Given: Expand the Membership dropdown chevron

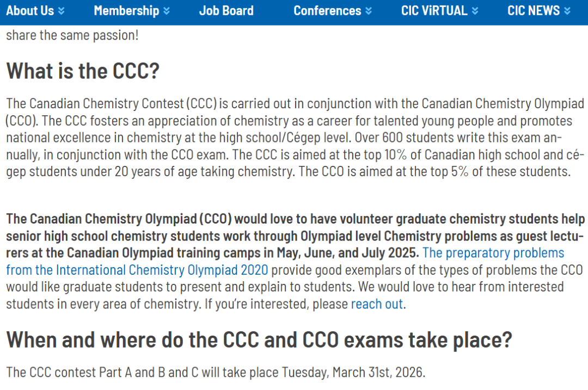Looking at the screenshot, I should coord(166,11).
